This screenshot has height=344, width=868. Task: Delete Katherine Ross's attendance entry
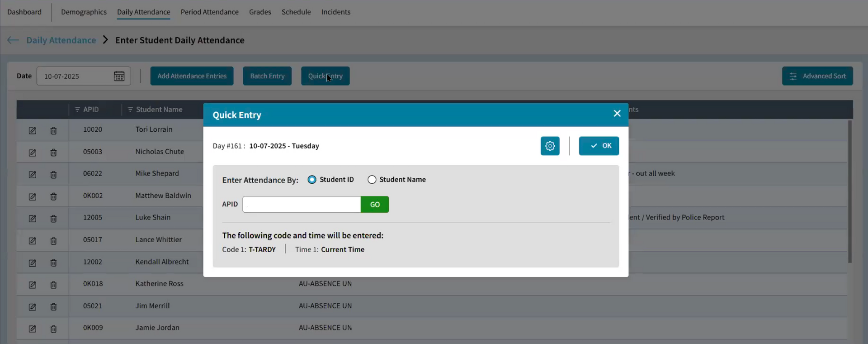point(53,285)
